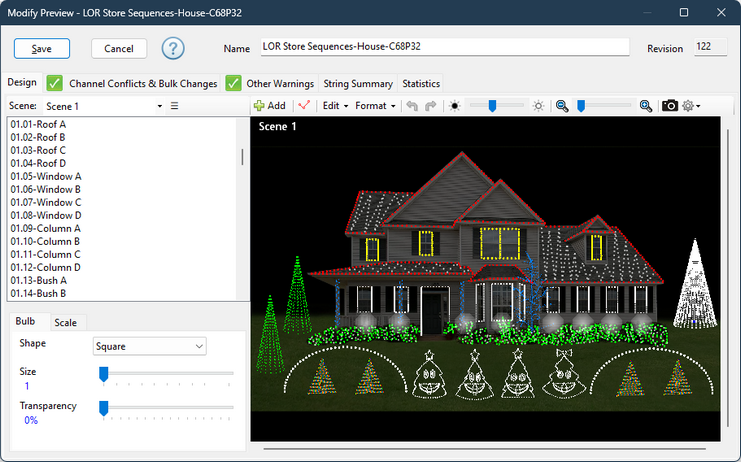Select 01.10-Column B in the list
Image resolution: width=741 pixels, height=462 pixels.
[x=45, y=241]
